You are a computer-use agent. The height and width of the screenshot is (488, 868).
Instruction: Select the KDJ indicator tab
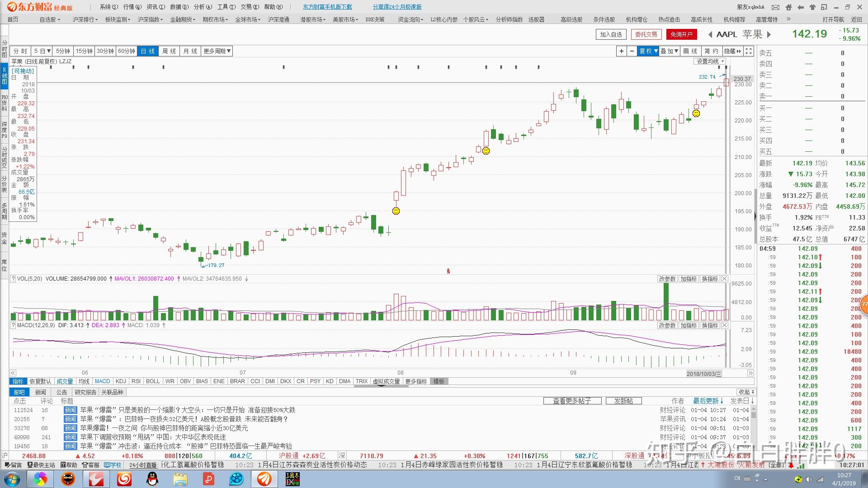[x=121, y=381]
